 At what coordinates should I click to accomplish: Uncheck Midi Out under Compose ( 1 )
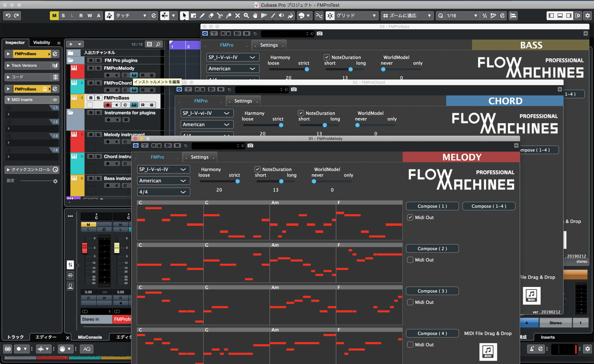coord(410,217)
